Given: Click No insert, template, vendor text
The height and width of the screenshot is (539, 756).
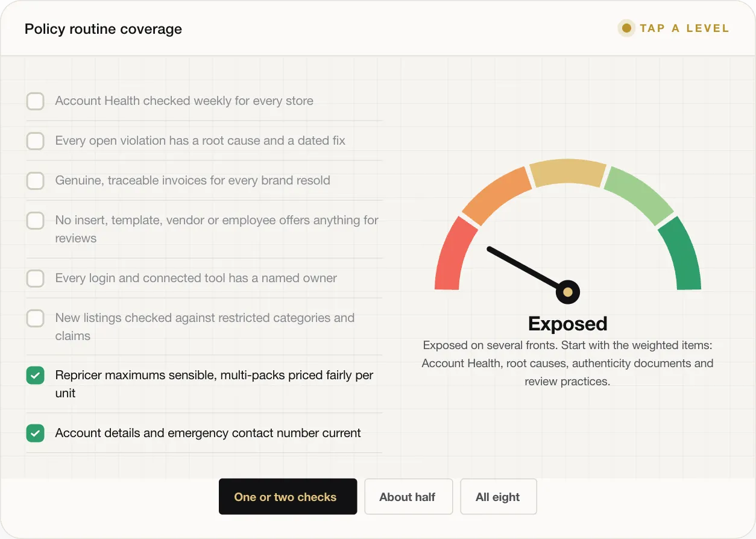Looking at the screenshot, I should point(217,229).
